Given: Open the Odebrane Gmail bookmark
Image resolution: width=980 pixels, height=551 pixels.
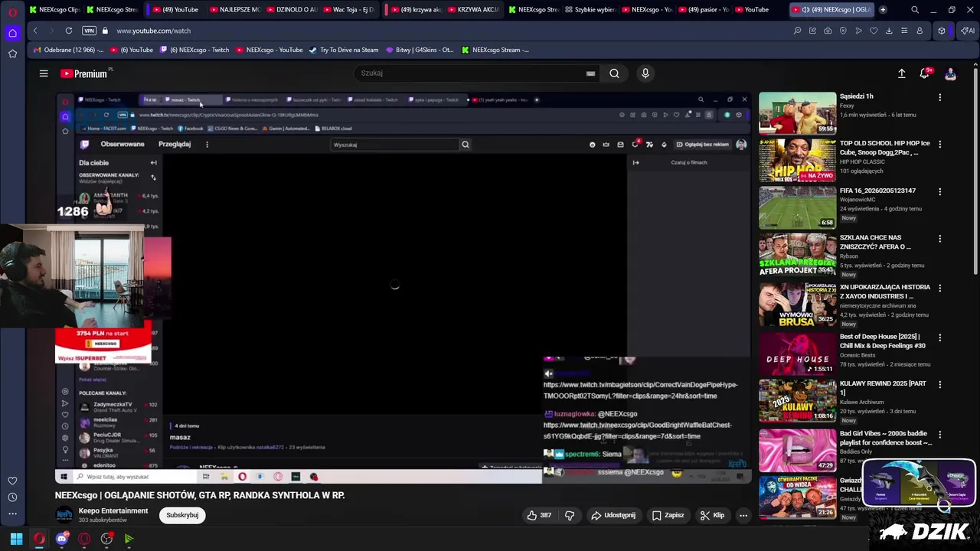Looking at the screenshot, I should (x=68, y=50).
